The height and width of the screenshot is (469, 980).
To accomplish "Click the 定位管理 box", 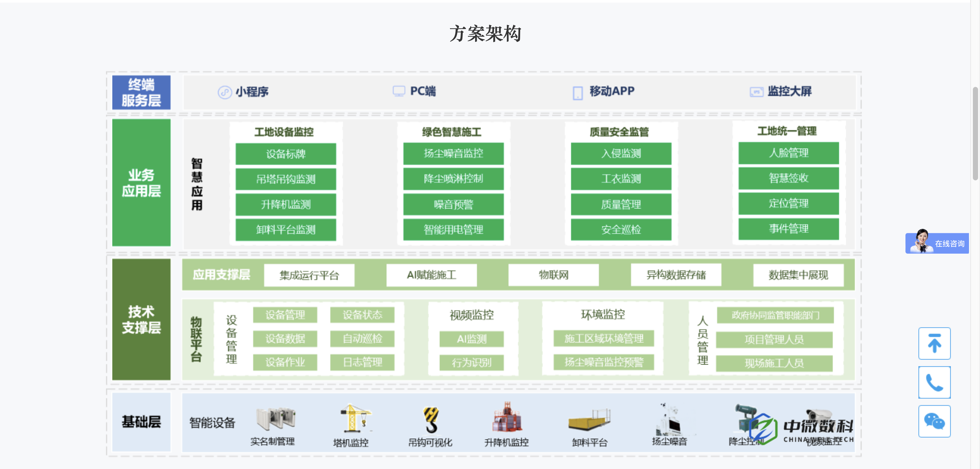I will (789, 203).
